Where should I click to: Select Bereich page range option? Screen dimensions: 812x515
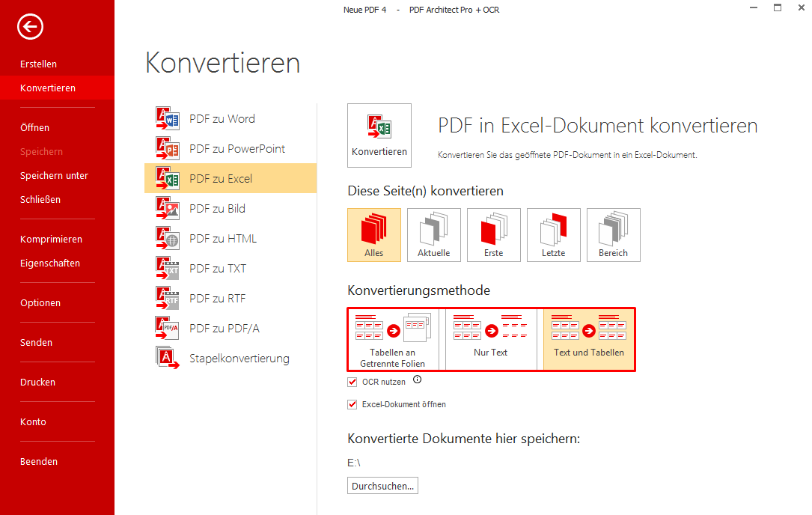pos(613,235)
